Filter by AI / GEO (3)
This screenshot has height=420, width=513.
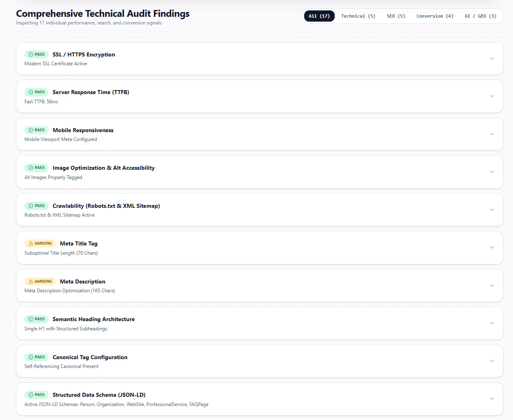481,16
